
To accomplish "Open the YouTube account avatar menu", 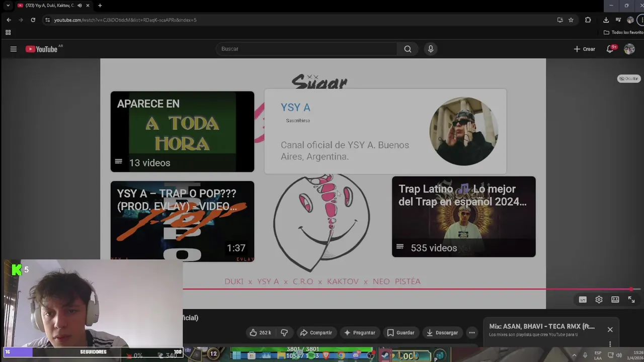I will click(x=629, y=49).
